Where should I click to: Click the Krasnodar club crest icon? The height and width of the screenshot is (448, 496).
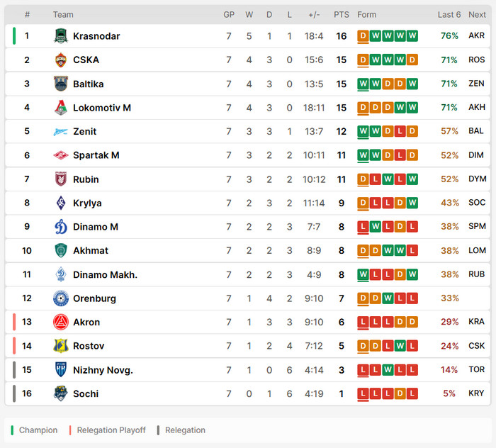[61, 36]
